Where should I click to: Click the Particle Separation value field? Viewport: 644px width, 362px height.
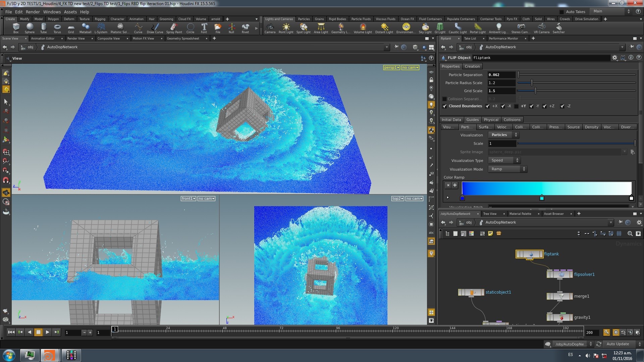coord(501,75)
